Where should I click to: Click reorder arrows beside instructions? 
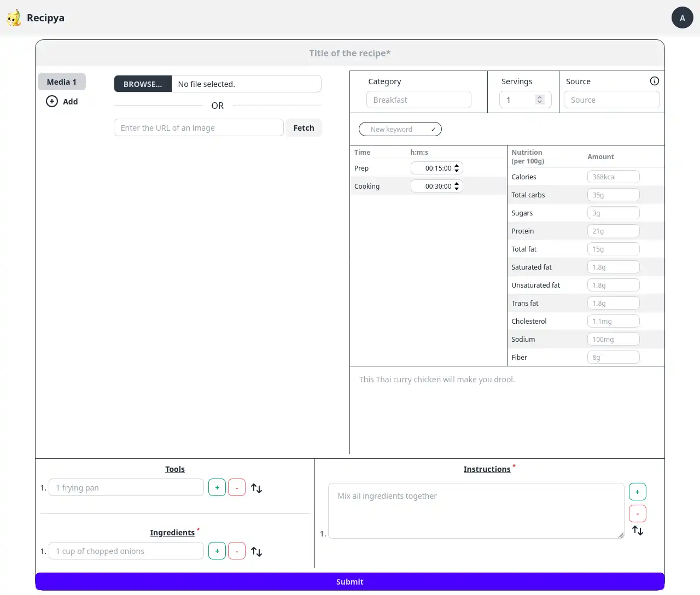point(637,530)
